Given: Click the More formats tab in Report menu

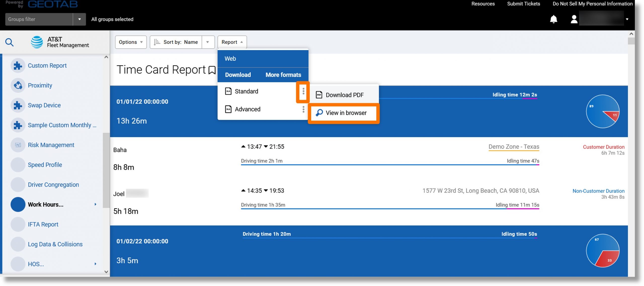Looking at the screenshot, I should [x=284, y=74].
